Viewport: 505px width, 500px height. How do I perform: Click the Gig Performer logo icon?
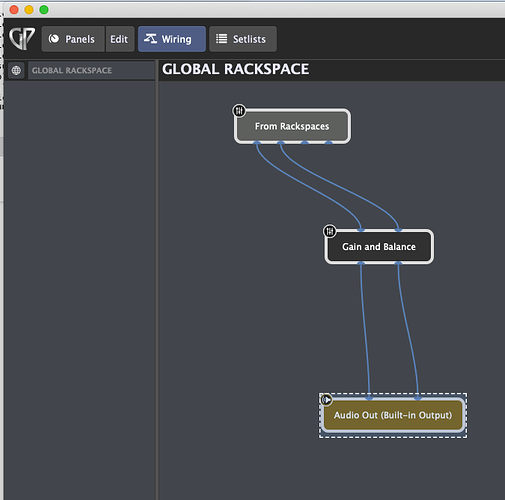(x=22, y=39)
